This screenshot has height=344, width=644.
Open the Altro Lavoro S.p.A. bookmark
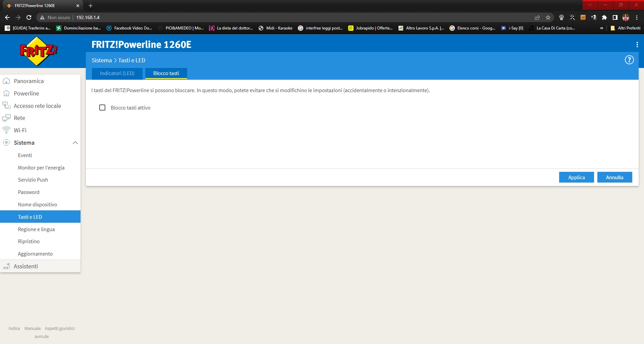(x=421, y=28)
